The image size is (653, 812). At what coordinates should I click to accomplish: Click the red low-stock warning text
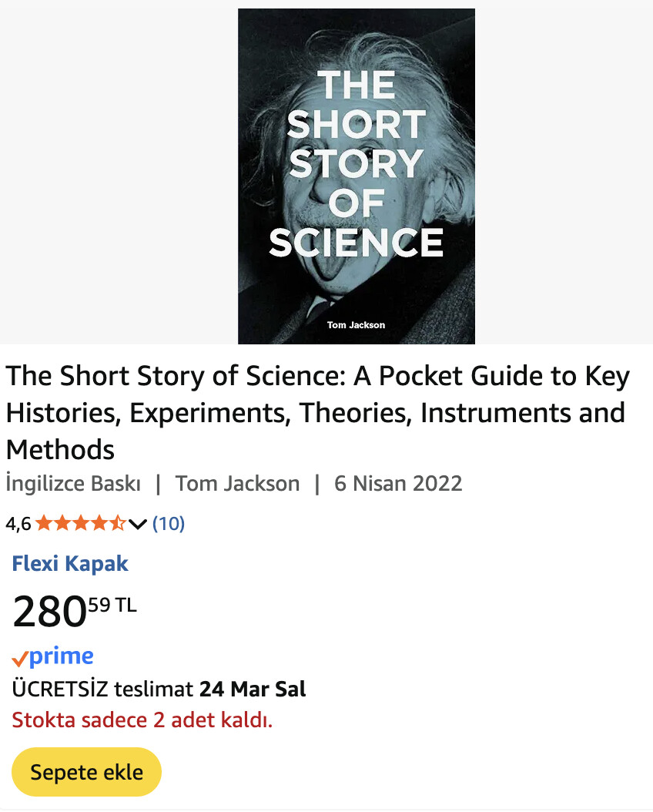pyautogui.click(x=142, y=720)
